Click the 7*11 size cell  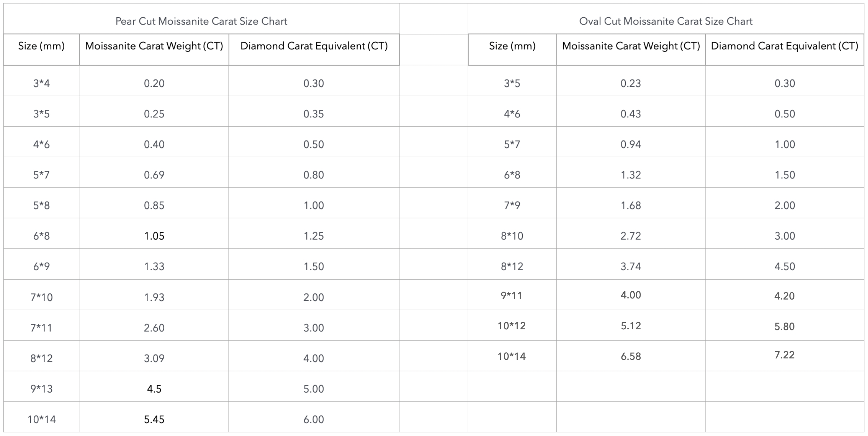pyautogui.click(x=41, y=328)
